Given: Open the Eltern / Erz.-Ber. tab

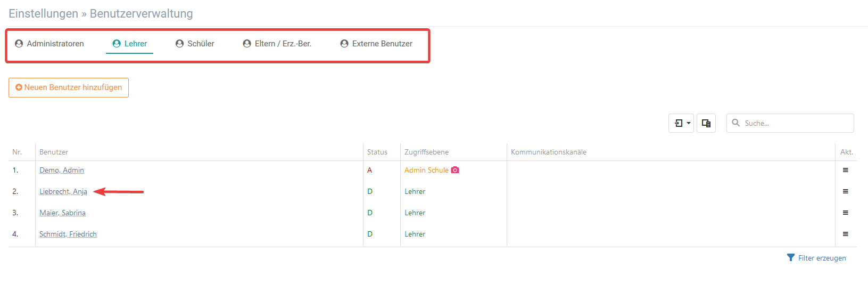Looking at the screenshot, I should [277, 44].
